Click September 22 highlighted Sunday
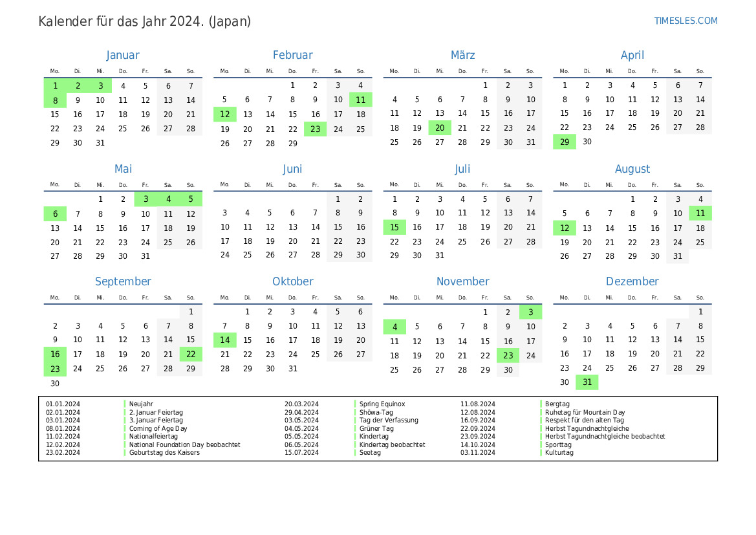The image size is (756, 535). tap(191, 355)
